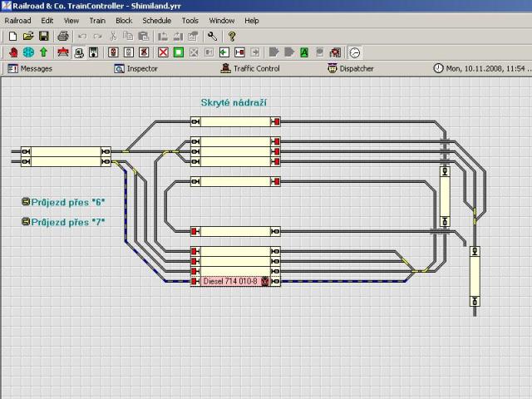The width and height of the screenshot is (532, 399).
Task: Open the wrench setup tool
Action: point(213,36)
